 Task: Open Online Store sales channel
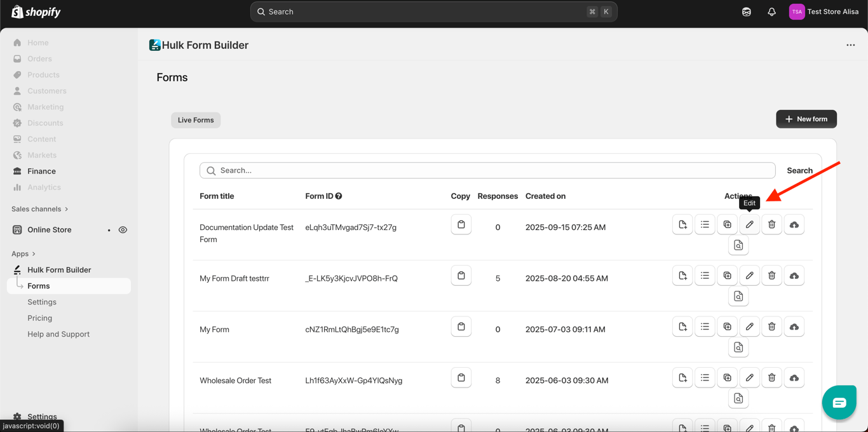point(50,230)
